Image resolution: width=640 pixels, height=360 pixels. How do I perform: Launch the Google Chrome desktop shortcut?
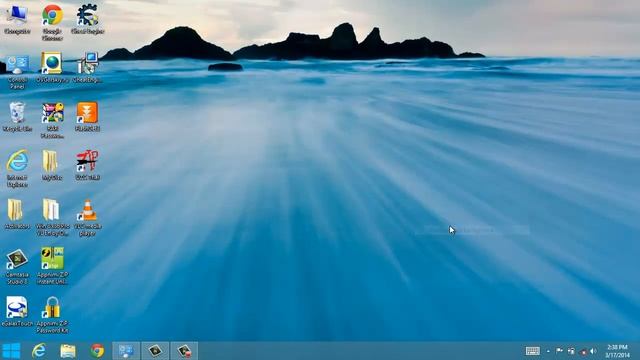click(52, 22)
